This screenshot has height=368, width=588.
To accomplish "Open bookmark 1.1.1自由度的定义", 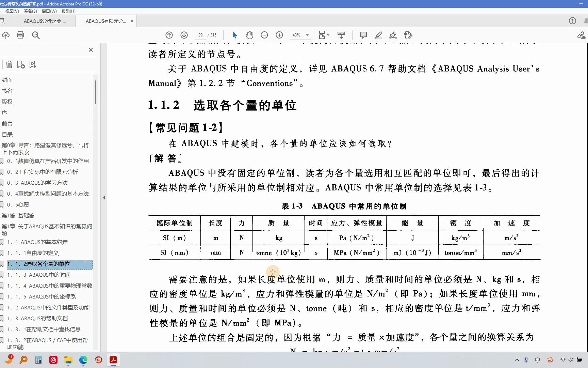I will tap(33, 253).
